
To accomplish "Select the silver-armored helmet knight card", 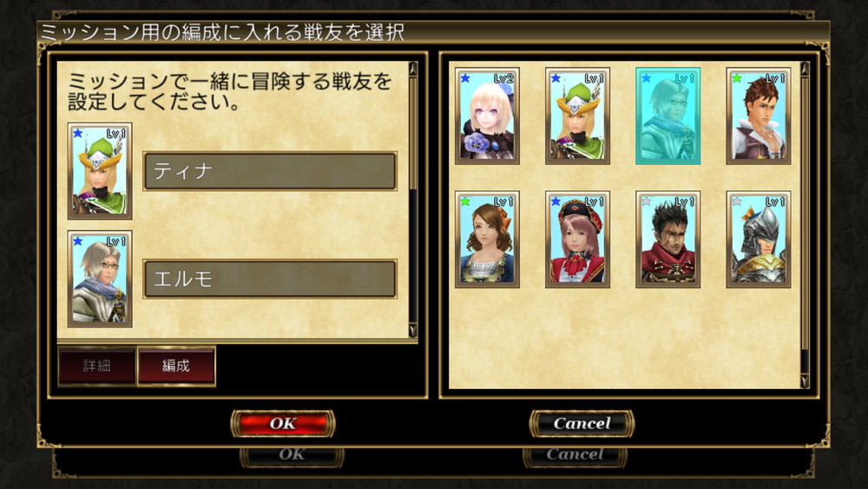I will click(759, 240).
